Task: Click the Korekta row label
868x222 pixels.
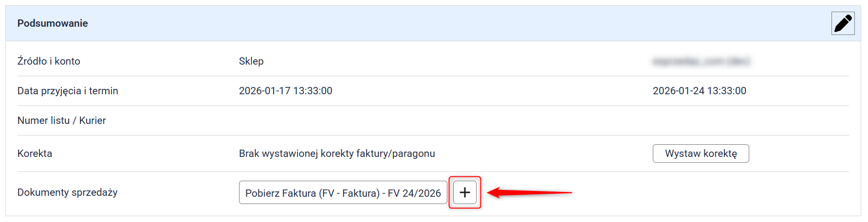Action: 35,154
